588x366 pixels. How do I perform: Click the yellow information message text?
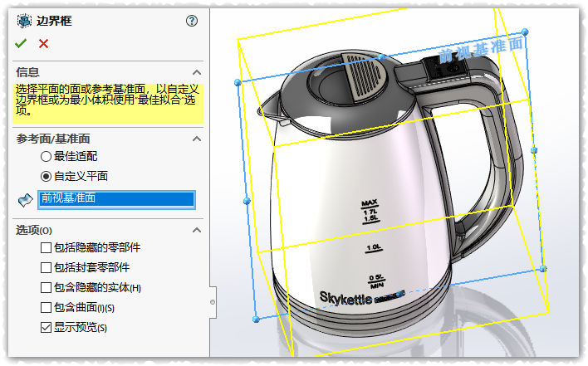(108, 100)
